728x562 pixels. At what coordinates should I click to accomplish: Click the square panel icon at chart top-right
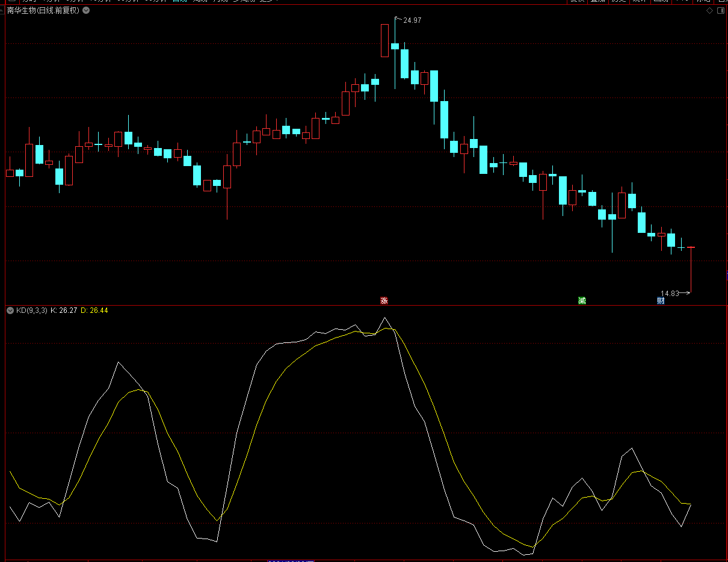[720, 10]
